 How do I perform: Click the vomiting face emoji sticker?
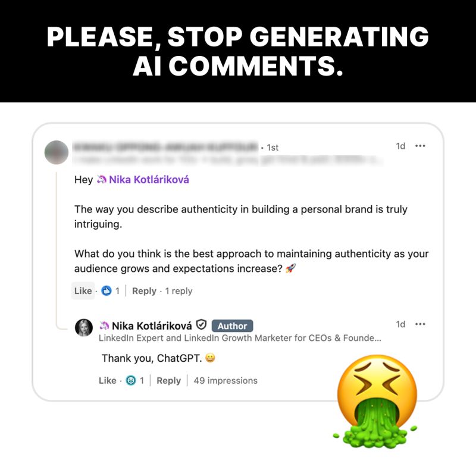[x=377, y=401]
